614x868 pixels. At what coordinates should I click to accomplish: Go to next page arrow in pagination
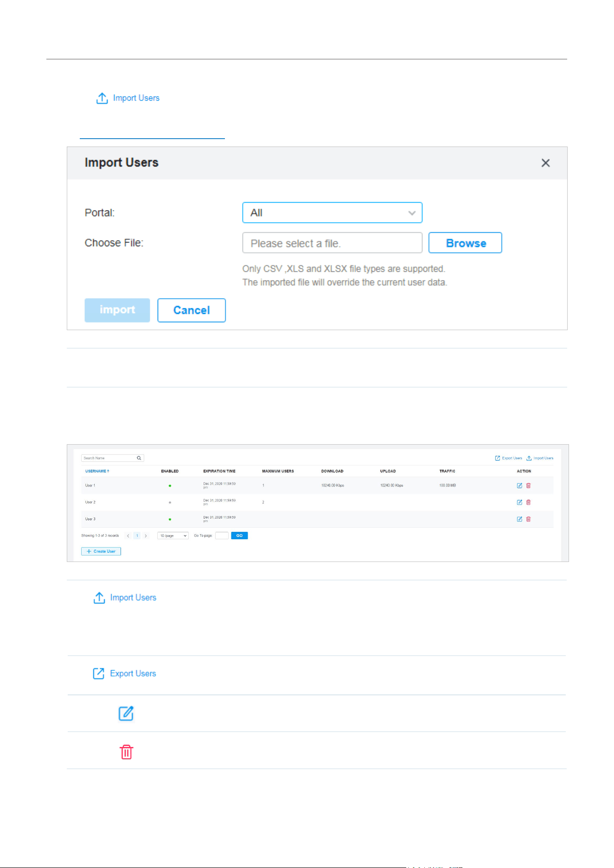pyautogui.click(x=146, y=536)
